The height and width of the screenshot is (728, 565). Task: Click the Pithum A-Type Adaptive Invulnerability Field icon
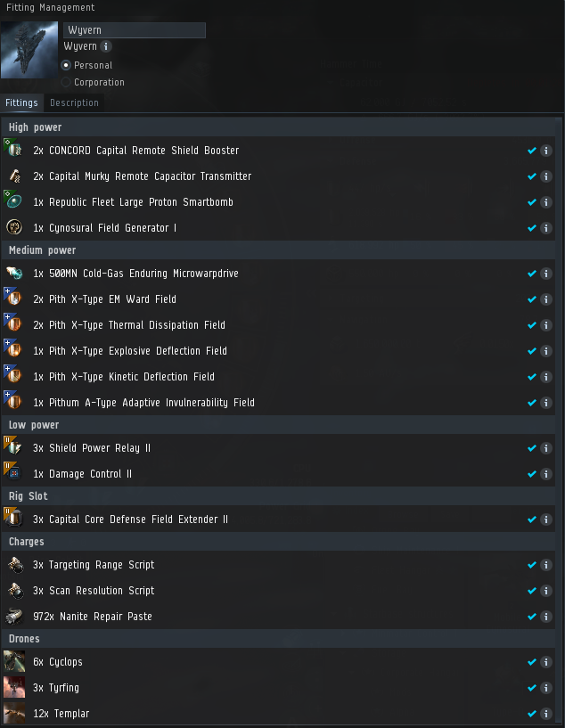(14, 402)
